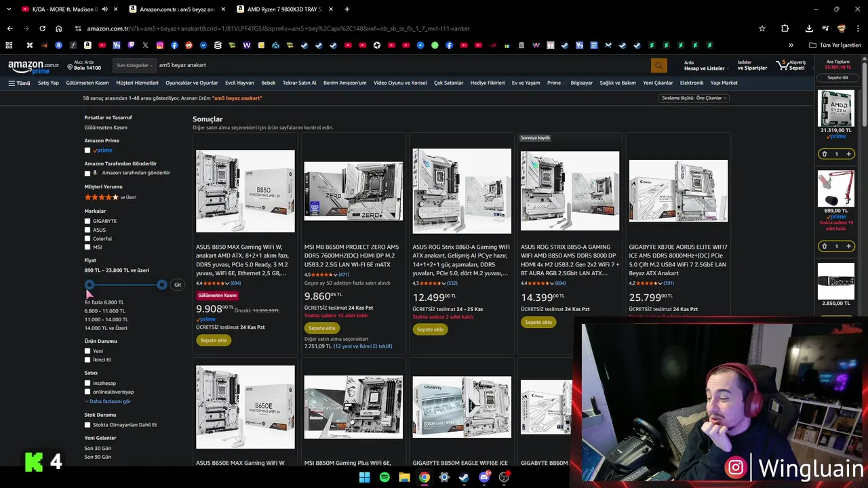This screenshot has height=488, width=868.
Task: Check Amazon tarafından gönderilir filter
Action: pyautogui.click(x=87, y=173)
